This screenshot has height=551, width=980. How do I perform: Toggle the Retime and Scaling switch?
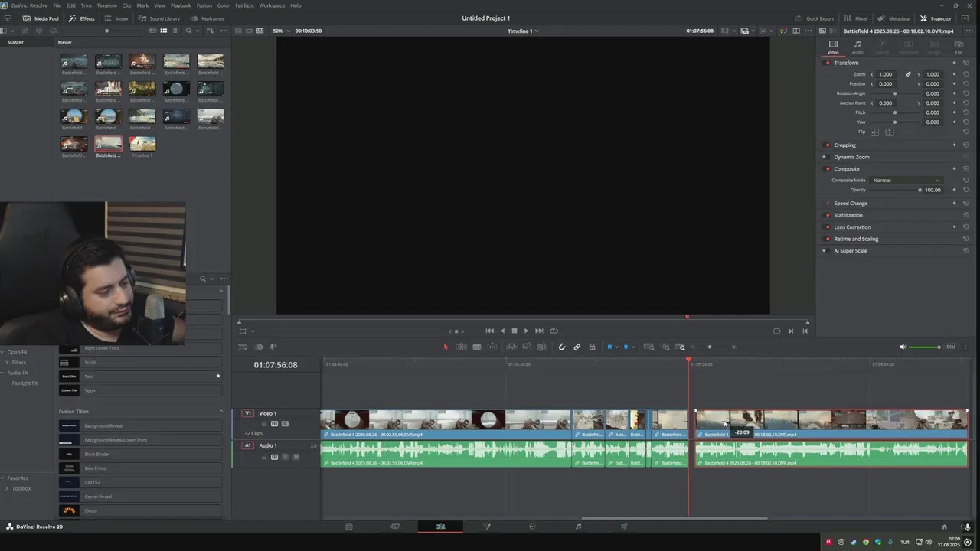pos(827,239)
